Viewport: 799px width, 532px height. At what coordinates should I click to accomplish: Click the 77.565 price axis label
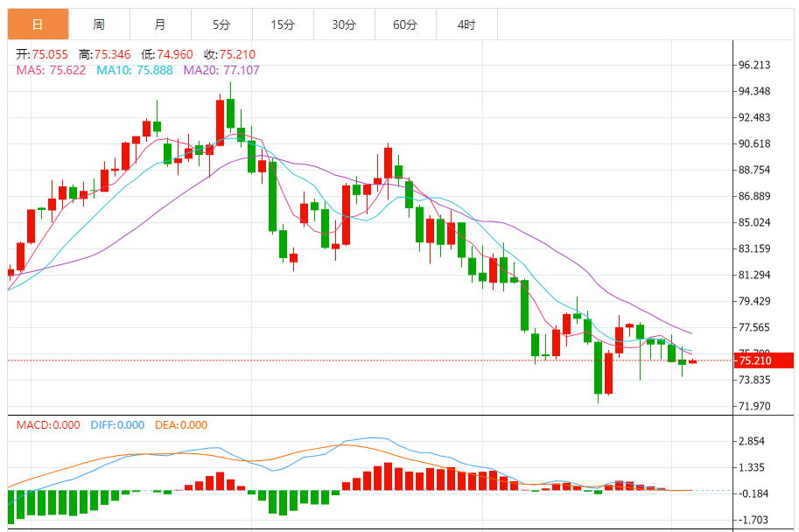coord(754,327)
